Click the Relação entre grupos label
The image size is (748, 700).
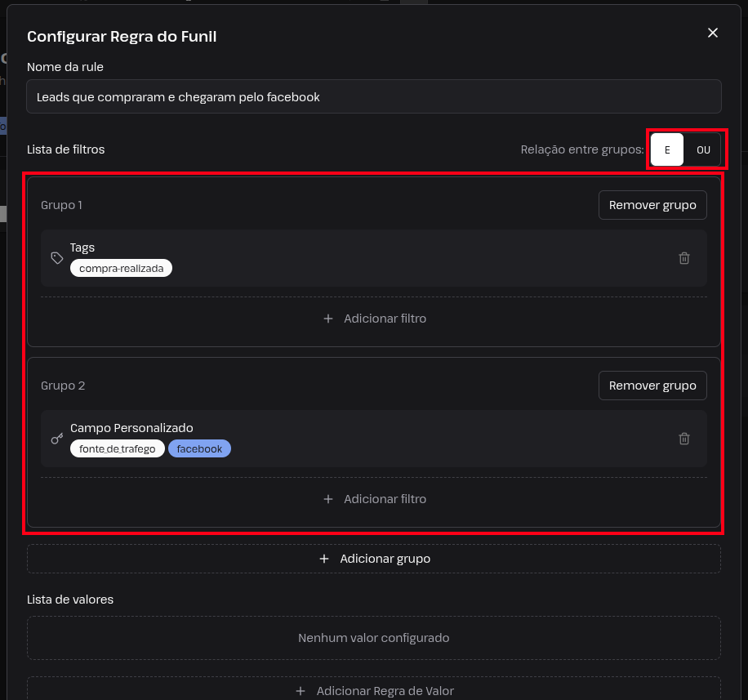(582, 149)
